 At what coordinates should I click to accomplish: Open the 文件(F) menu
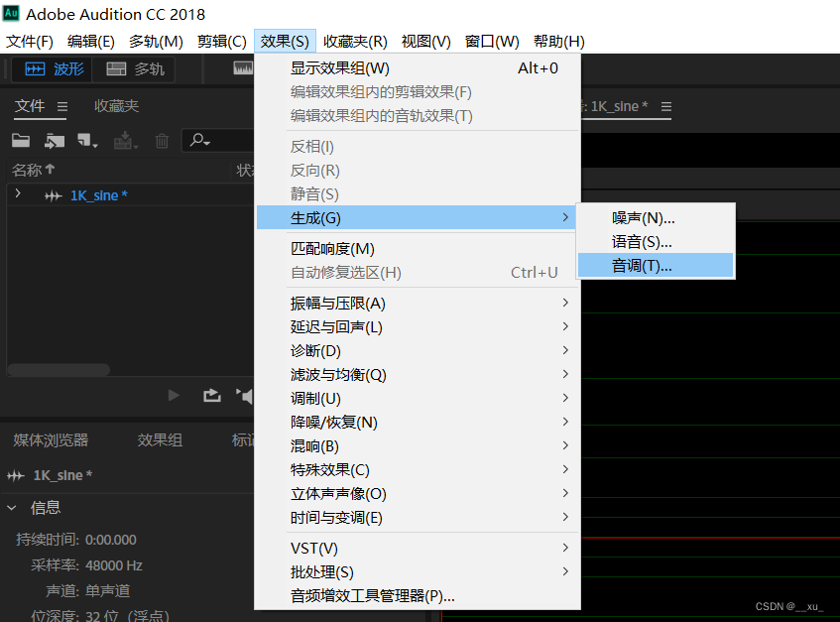[x=30, y=42]
